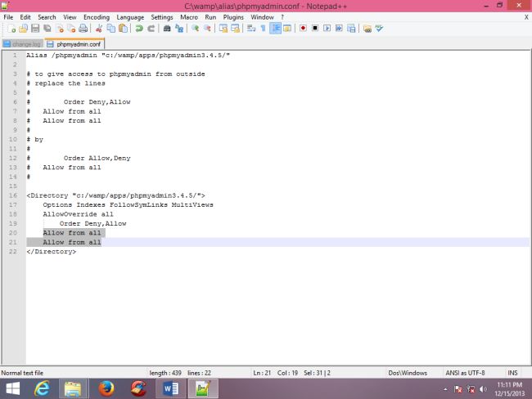Toggle word wrap toolbar button
This screenshot has width=532, height=399.
coord(251,29)
